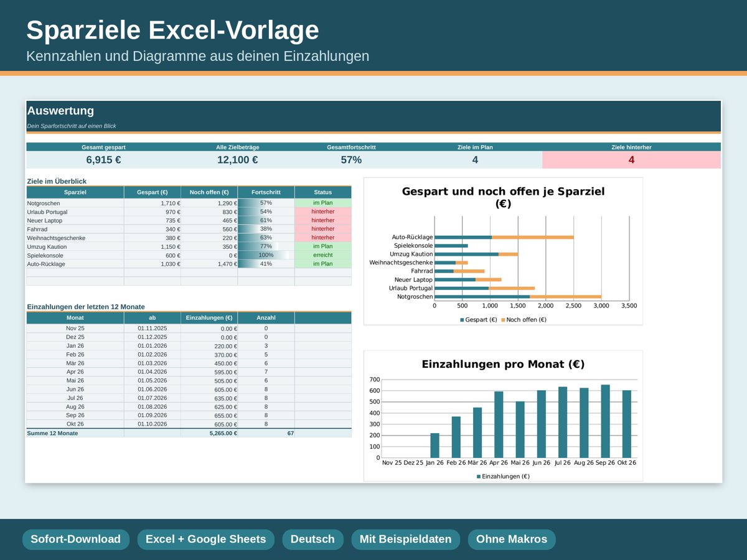
Task: Select the 100% progress bar for Spielekonsole
Action: [x=266, y=255]
